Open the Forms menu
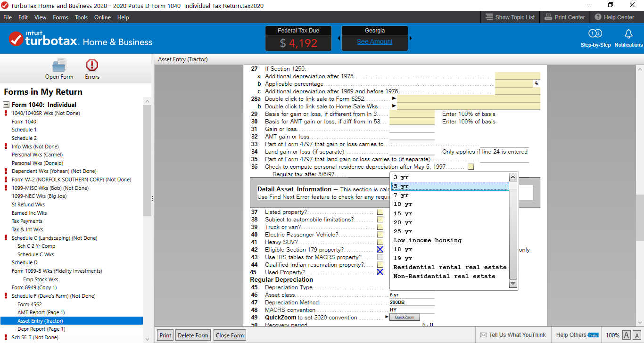This screenshot has width=644, height=343. (x=60, y=17)
